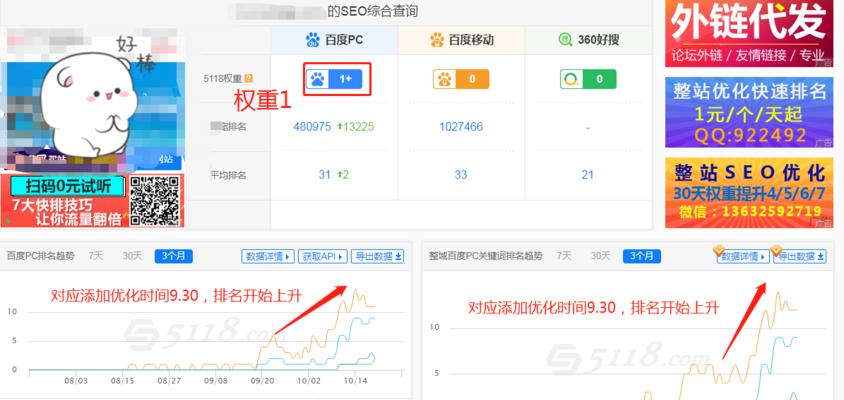Viewport: 844px width, 400px height.
Task: Click the Baidu PC paw icon header
Action: (x=313, y=40)
